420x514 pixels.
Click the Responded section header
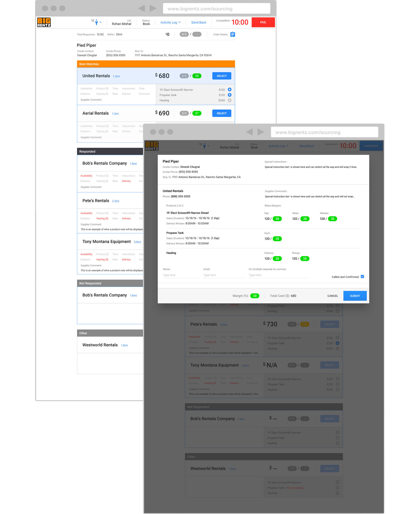tap(110, 151)
